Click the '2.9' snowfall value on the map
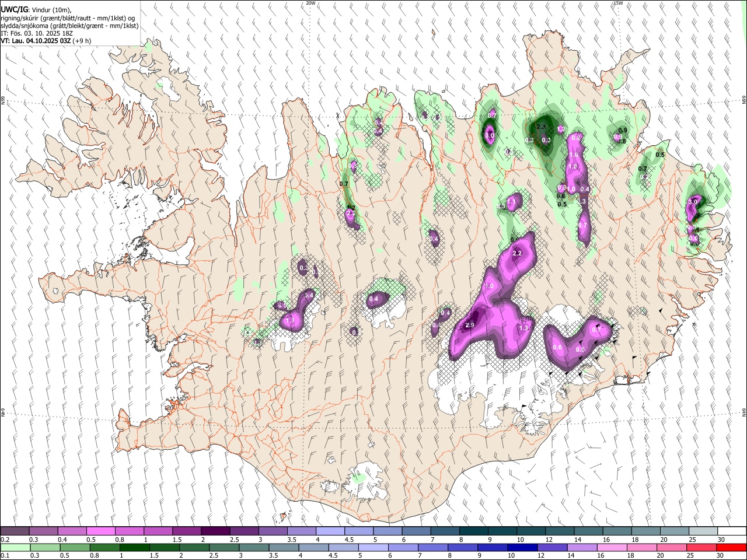Screen dimensions: 747x560 [470, 325]
